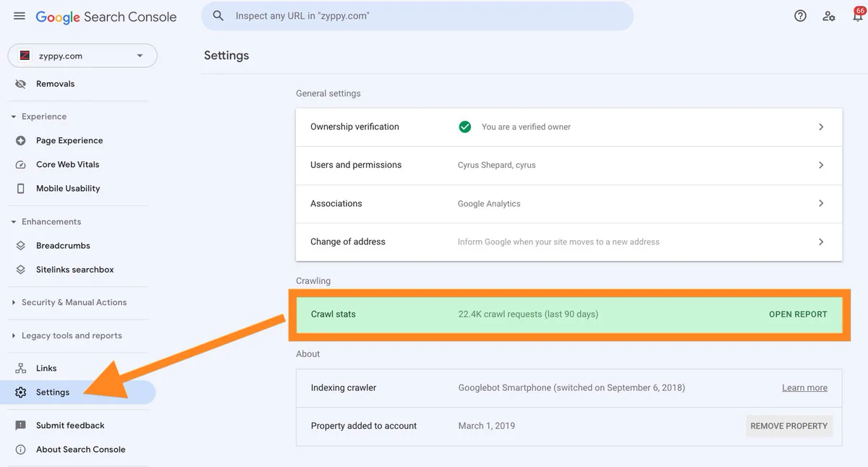
Task: Follow the Learn more link
Action: point(804,387)
